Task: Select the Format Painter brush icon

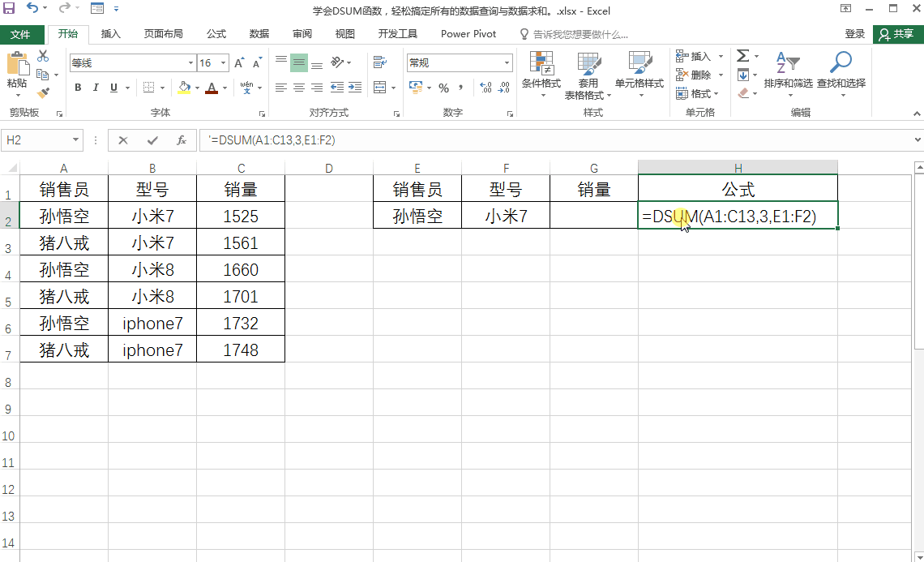Action: coord(43,93)
